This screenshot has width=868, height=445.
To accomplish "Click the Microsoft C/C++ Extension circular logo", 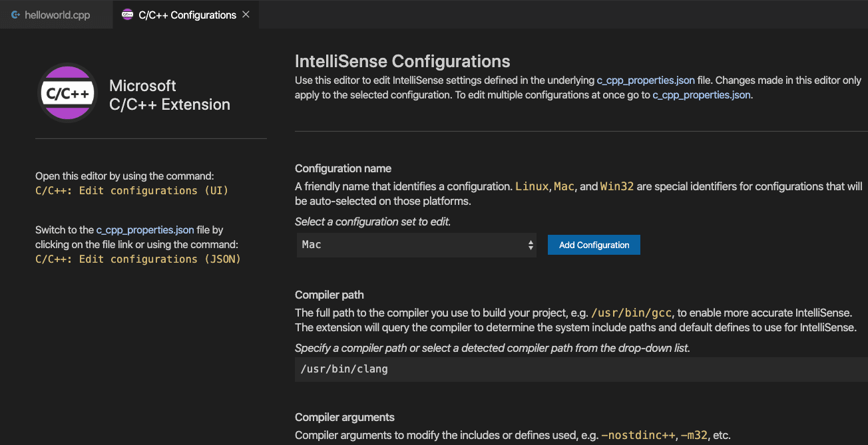I will 67,93.
